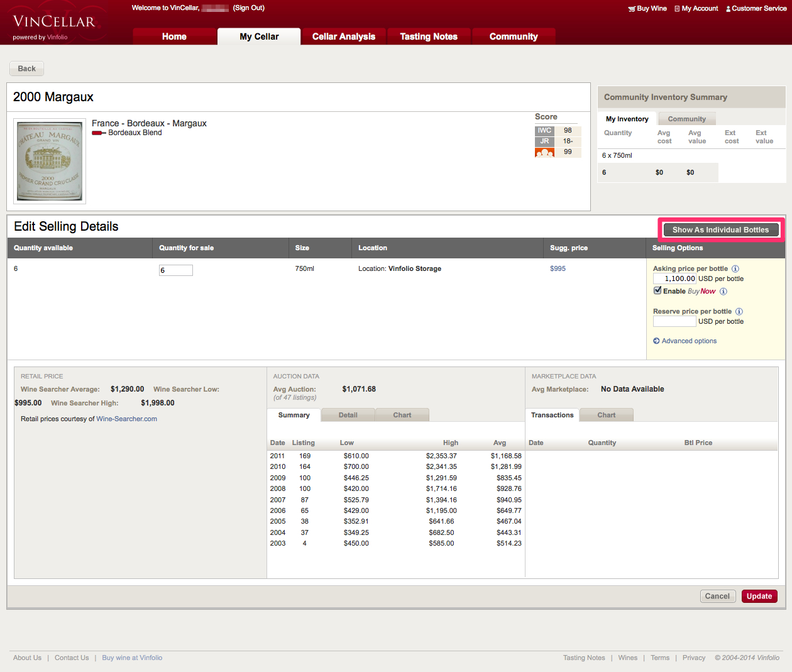Click the Asking price info icon

tap(735, 269)
